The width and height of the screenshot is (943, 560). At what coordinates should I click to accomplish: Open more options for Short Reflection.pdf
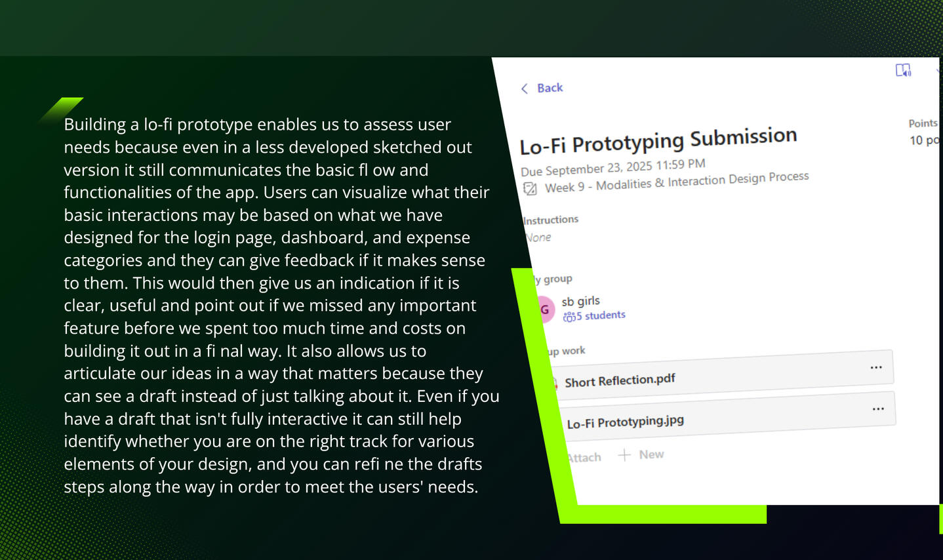[x=875, y=368]
